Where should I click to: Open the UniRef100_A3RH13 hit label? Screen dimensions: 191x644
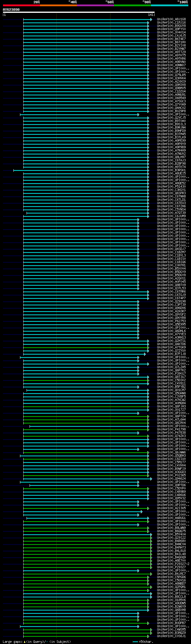pos(171,338)
